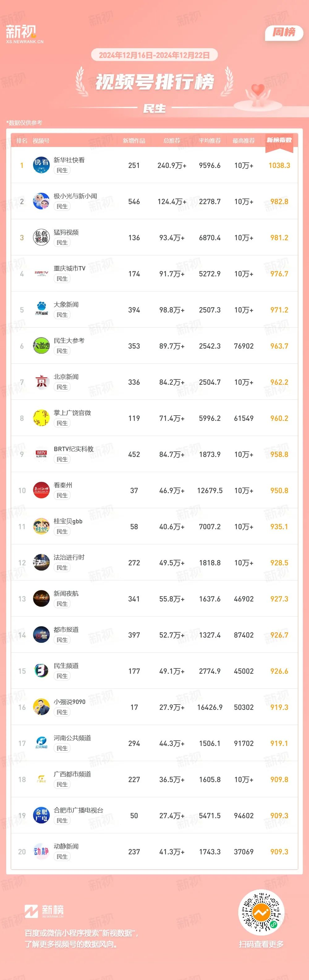Click the 民生 tag under 看秦州
The image size is (309, 980).
62,496
